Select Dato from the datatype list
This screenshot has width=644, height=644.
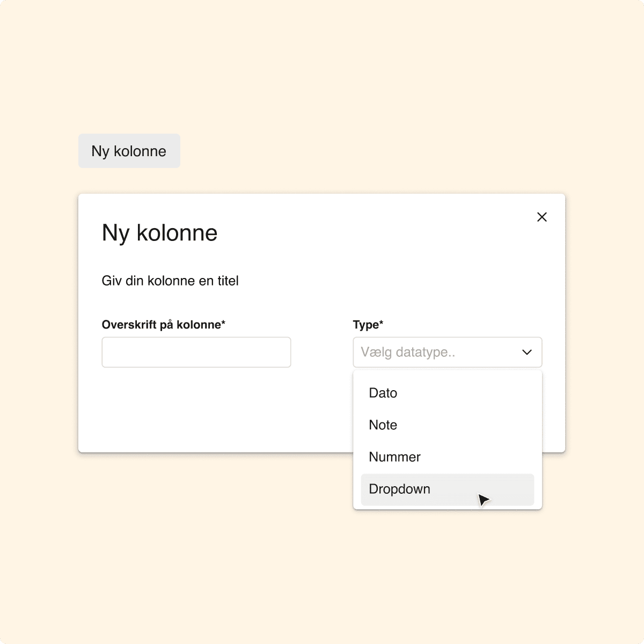click(x=383, y=393)
